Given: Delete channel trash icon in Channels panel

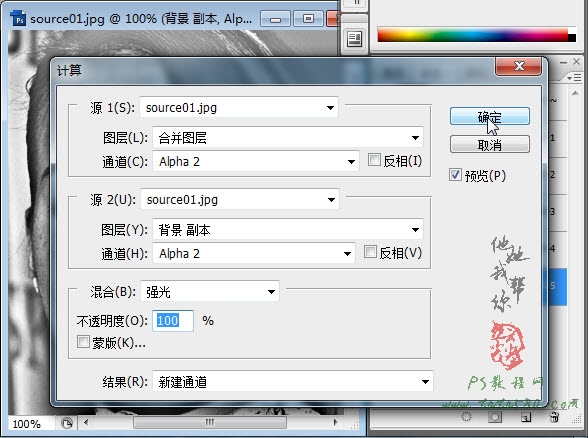Looking at the screenshot, I should pos(554,417).
